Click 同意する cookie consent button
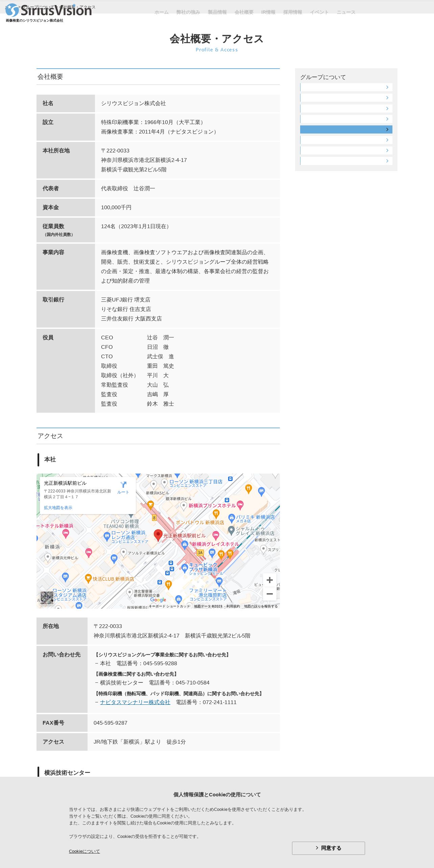Viewport: 434px width, 868px height. [329, 848]
